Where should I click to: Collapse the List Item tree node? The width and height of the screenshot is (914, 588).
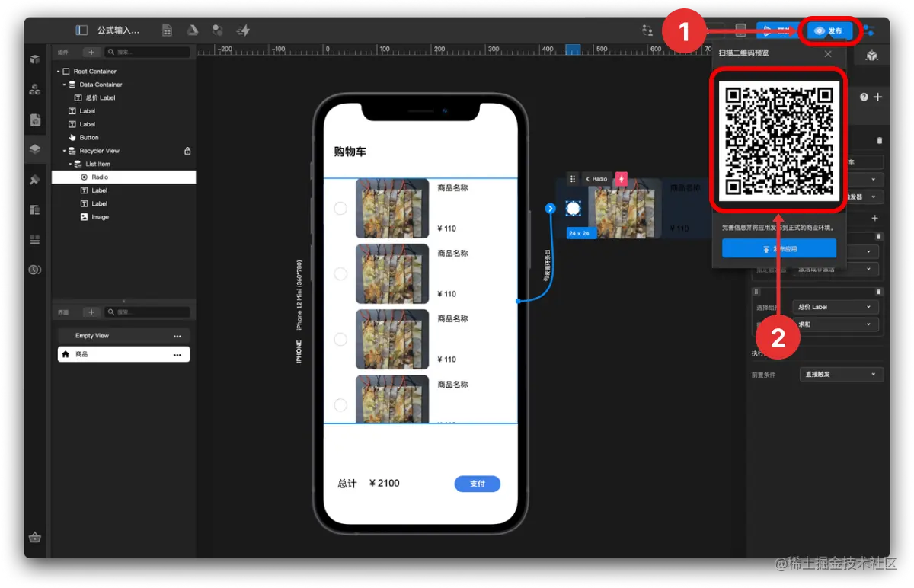(70, 164)
